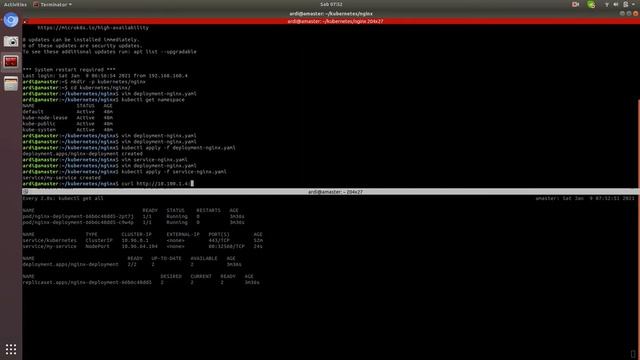This screenshot has width=640, height=360.
Task: Click the UP-TO-DATE column header
Action: pos(167,258)
